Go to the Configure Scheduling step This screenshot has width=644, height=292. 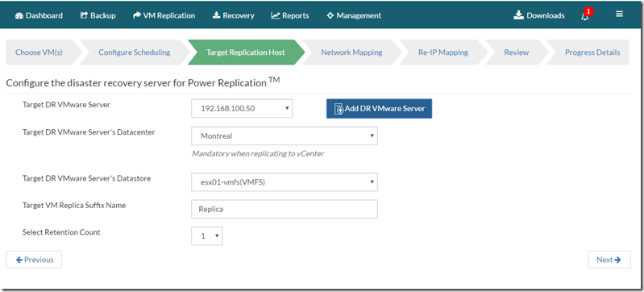tap(135, 52)
